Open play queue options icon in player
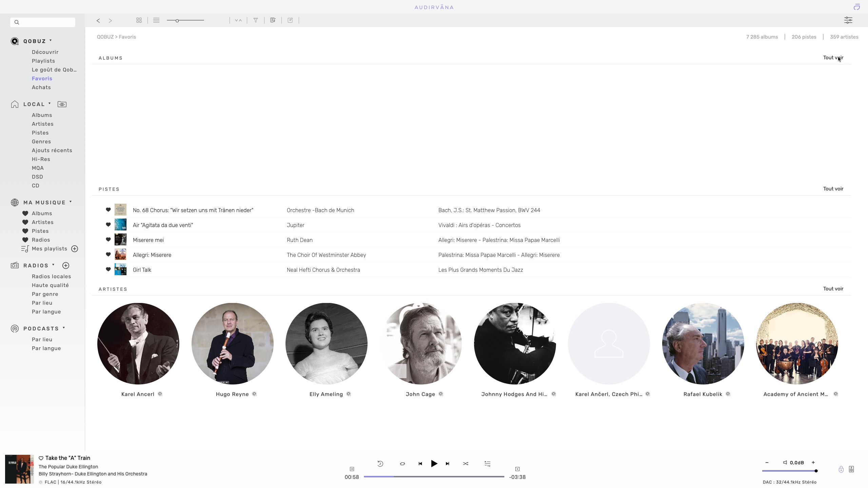Image resolution: width=868 pixels, height=488 pixels. (x=487, y=464)
